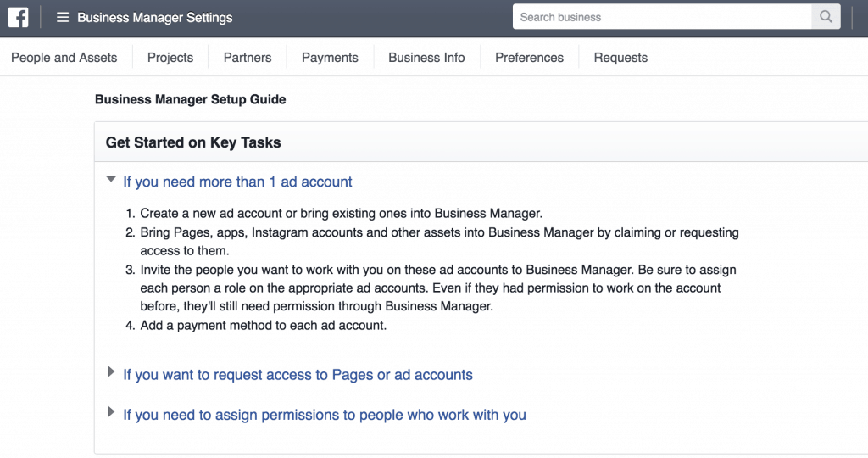Click 'If you want to request access to Pages or ad accounts'
Screen dimensions: 868x458
point(298,375)
